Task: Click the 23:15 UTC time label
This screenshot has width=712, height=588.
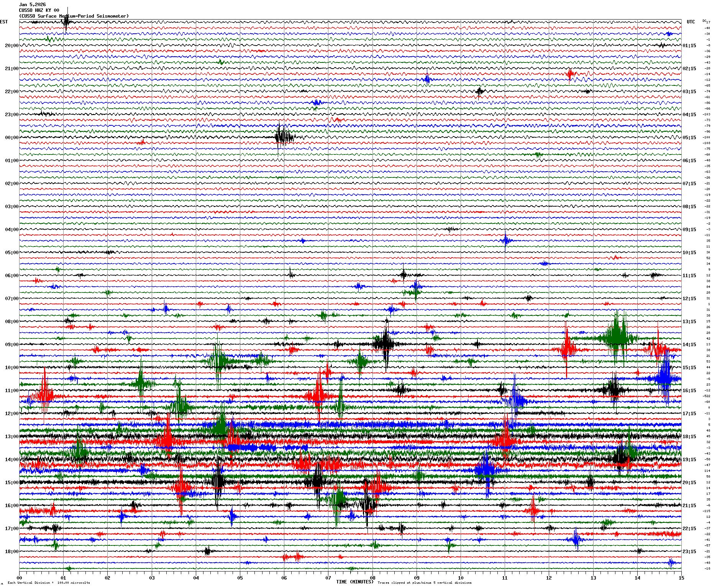Action: pos(689,552)
